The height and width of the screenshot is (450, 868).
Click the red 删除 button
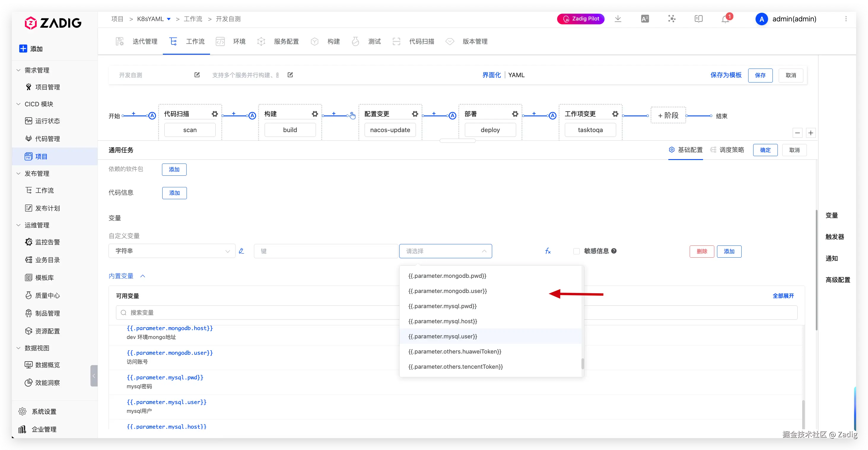pyautogui.click(x=702, y=251)
